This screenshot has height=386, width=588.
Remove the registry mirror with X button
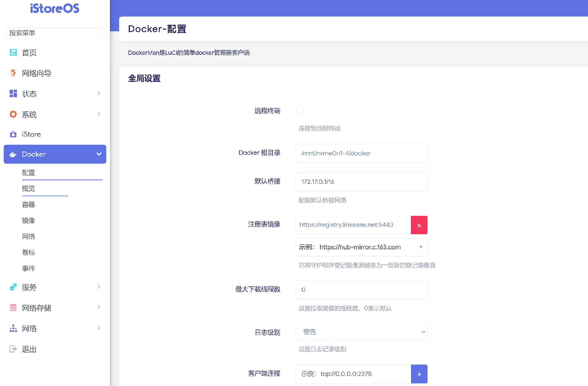pos(419,225)
